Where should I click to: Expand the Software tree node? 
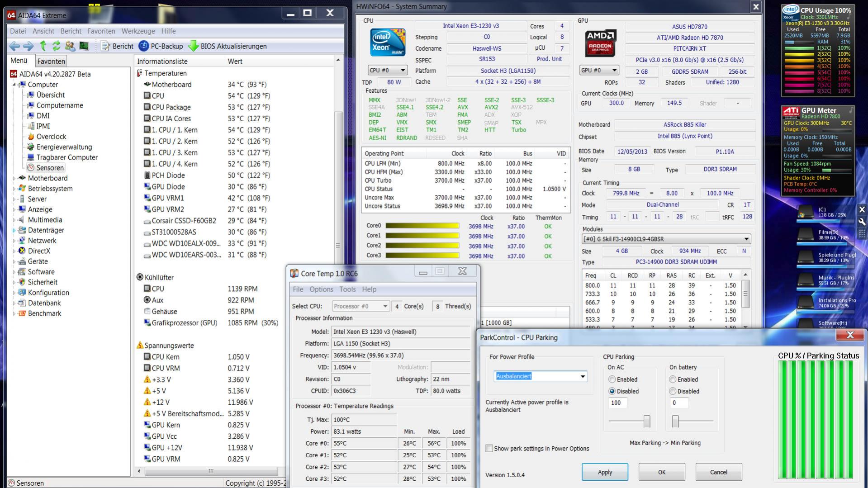[14, 272]
